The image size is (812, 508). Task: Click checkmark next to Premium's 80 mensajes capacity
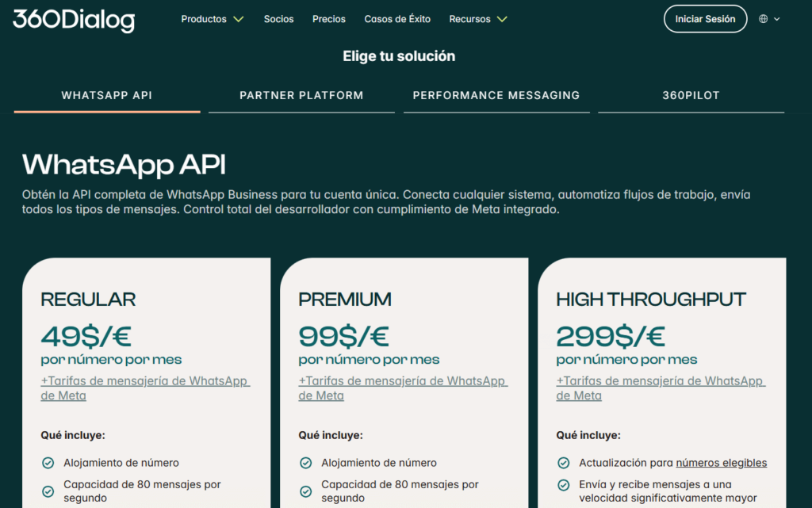pos(305,491)
